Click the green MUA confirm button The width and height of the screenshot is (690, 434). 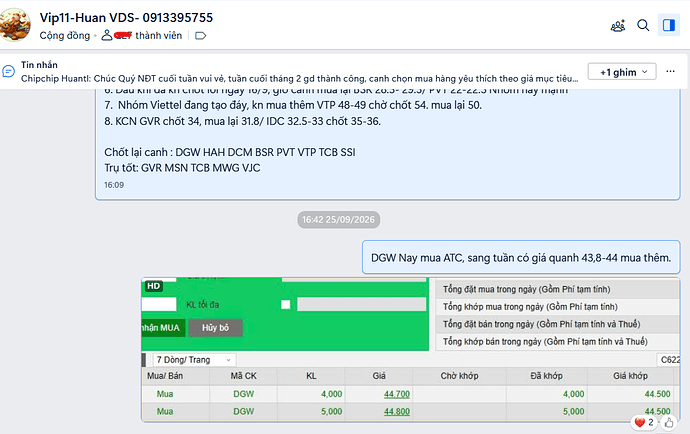(163, 328)
